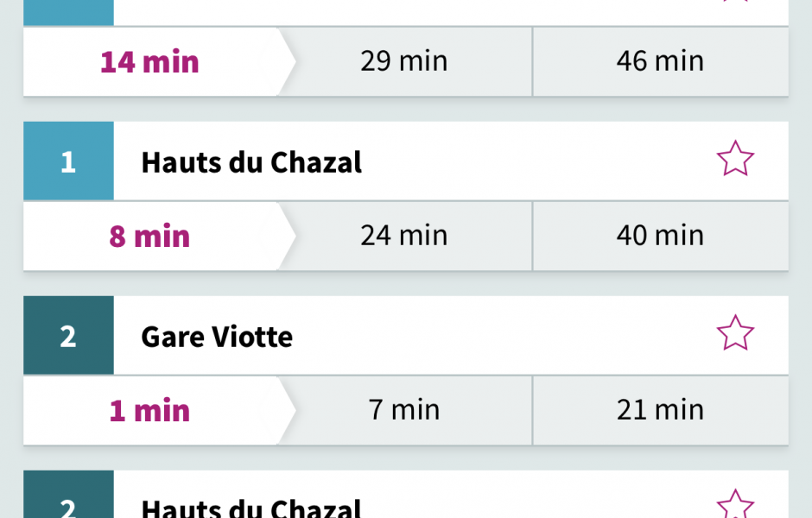The height and width of the screenshot is (518, 812).
Task: Favorite the Gare Viotte line star
Action: (x=735, y=333)
